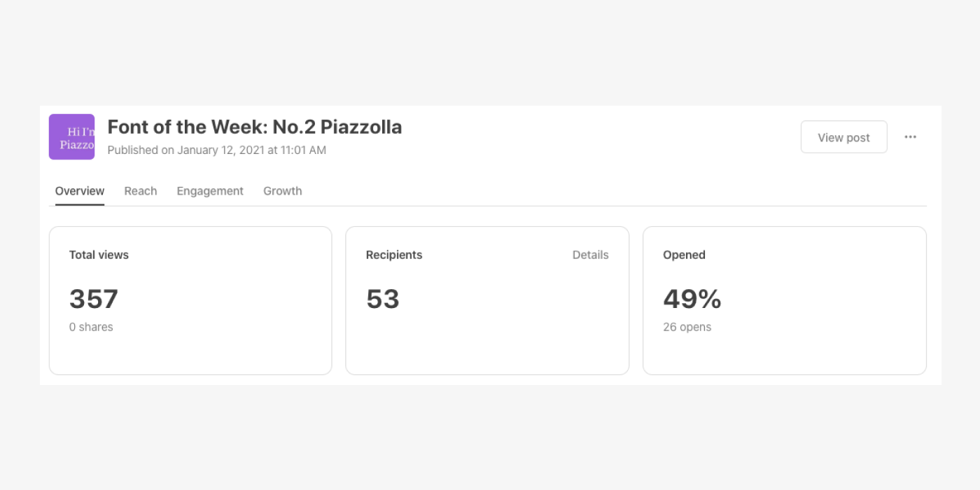The height and width of the screenshot is (490, 980).
Task: Click the post title Font of the Week
Action: [x=255, y=127]
